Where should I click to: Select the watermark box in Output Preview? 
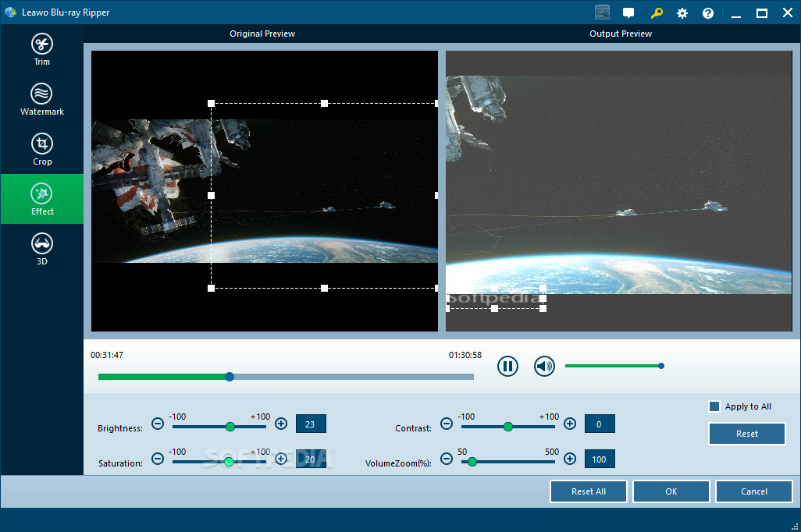[494, 298]
